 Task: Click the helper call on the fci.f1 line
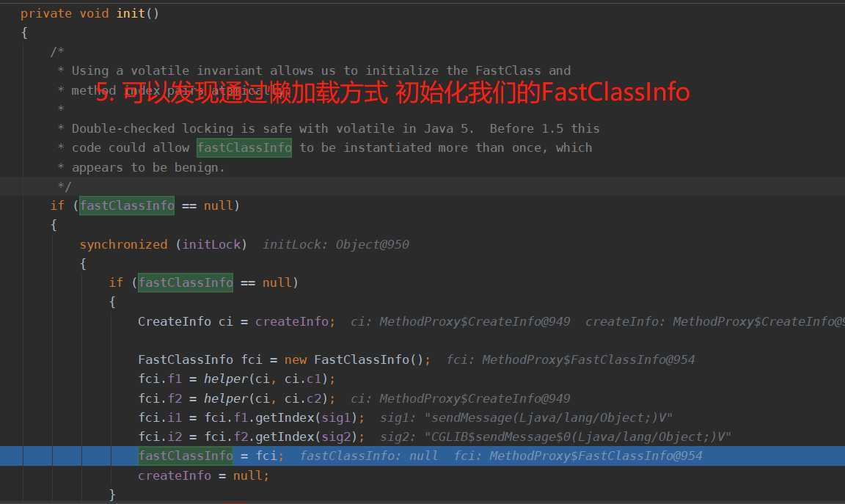[225, 379]
